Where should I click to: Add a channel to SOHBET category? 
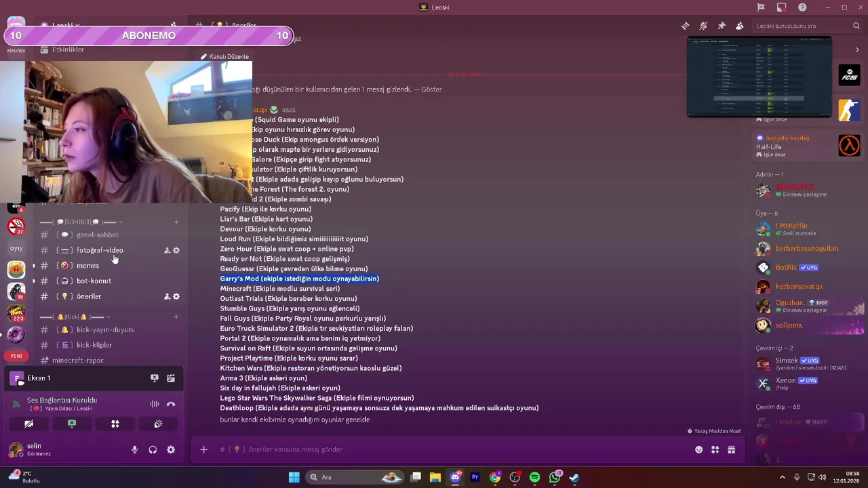[176, 222]
